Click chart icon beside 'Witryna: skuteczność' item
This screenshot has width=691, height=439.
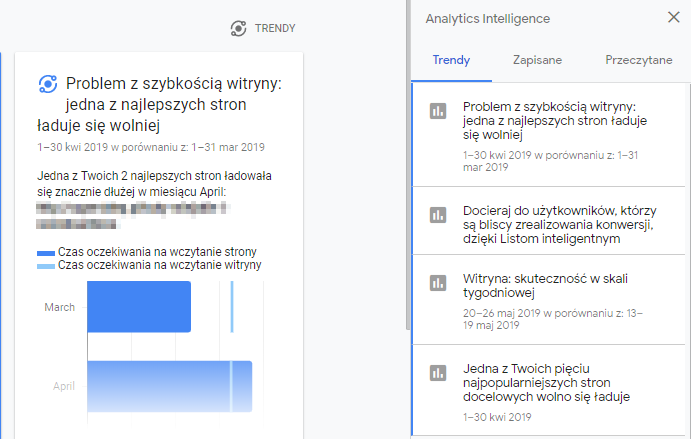coord(438,283)
